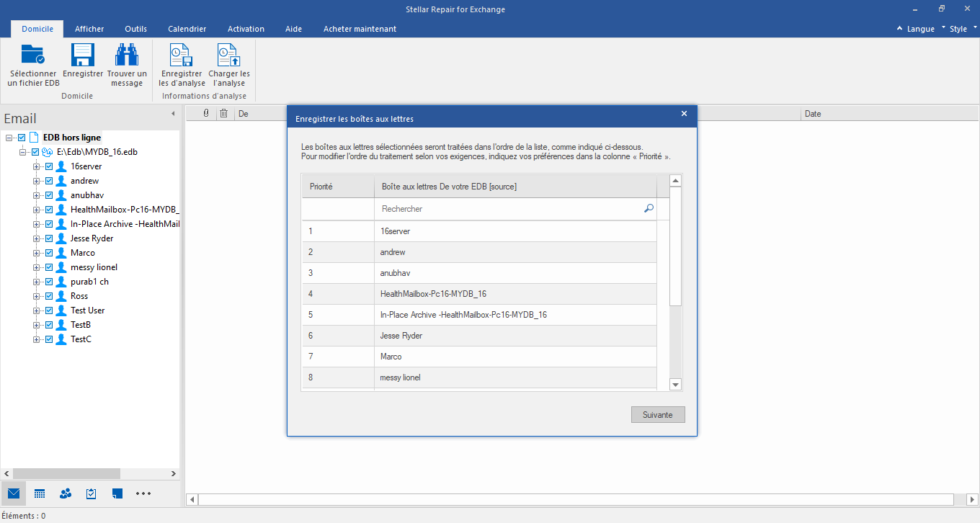The height and width of the screenshot is (523, 980).
Task: Collapse the EDB hors ligne tree node
Action: pyautogui.click(x=9, y=138)
